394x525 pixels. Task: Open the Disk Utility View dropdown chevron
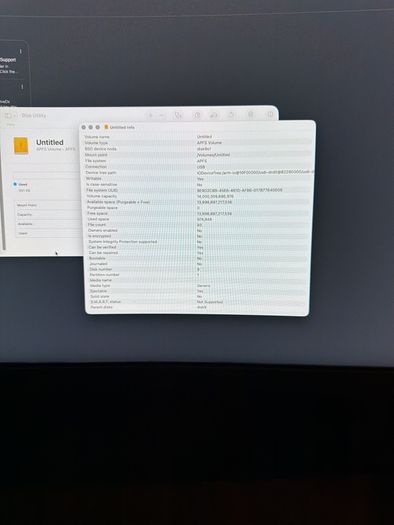pyautogui.click(x=15, y=116)
